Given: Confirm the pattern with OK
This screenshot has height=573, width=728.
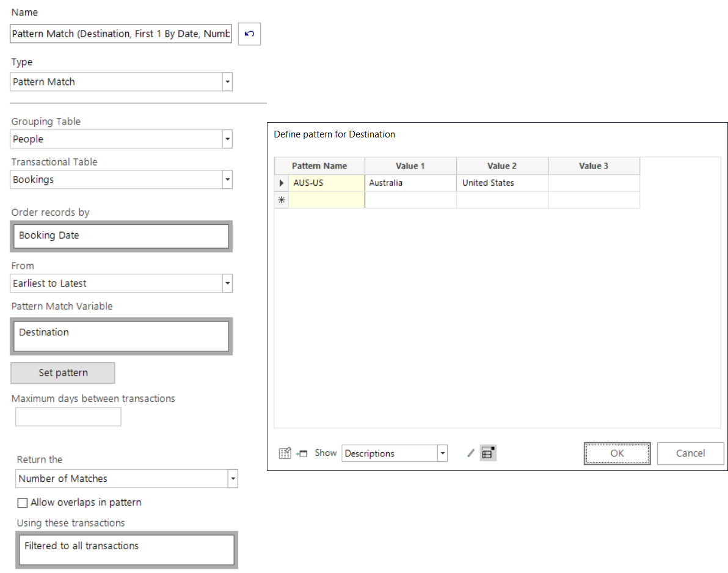Looking at the screenshot, I should coord(617,453).
